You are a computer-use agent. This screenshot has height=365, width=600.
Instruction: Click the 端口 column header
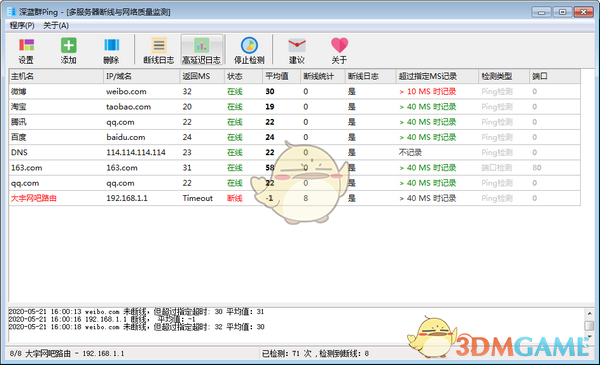click(x=554, y=76)
